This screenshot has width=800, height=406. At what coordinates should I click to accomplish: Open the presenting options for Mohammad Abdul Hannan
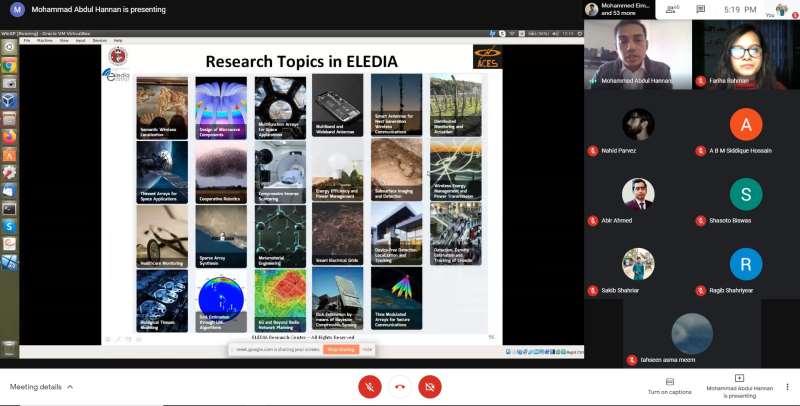pos(738,384)
